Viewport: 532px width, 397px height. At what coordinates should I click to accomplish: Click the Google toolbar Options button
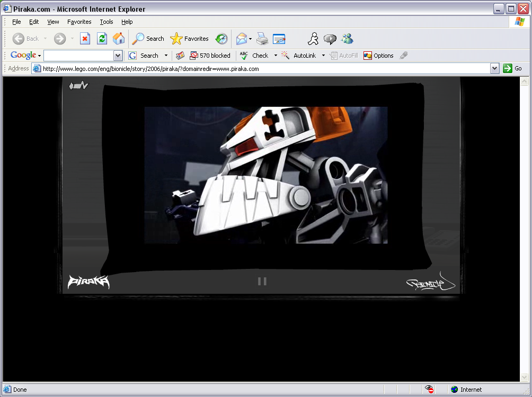click(378, 56)
